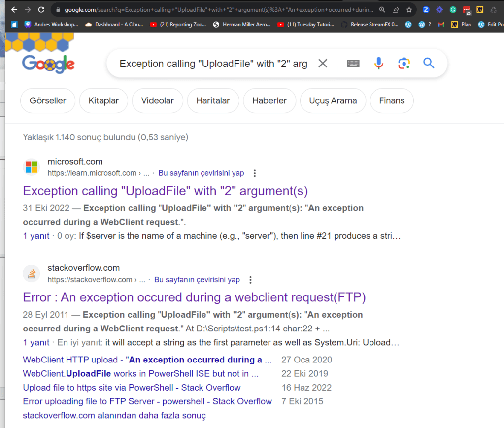Open 1 yanıt link under Stack Overflow result

point(36,342)
